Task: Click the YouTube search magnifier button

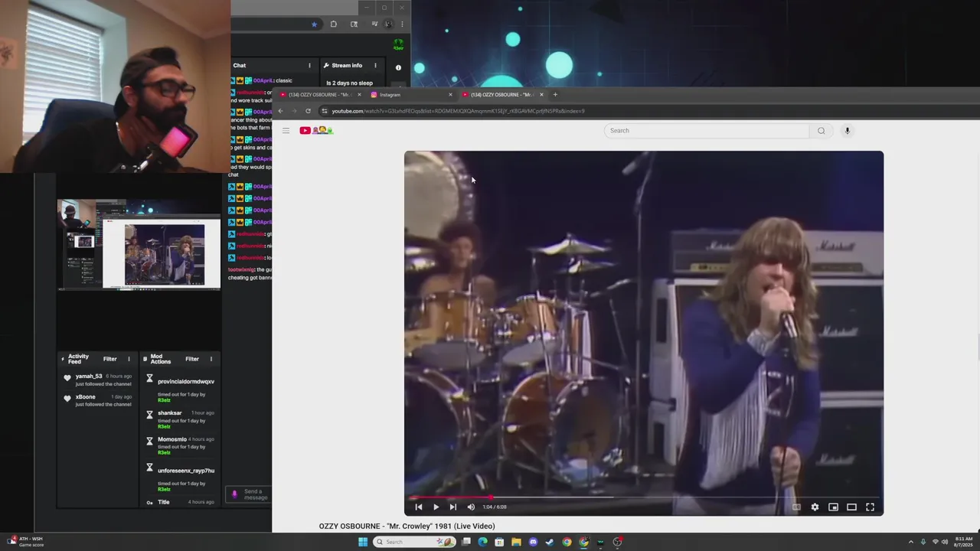Action: pos(822,130)
